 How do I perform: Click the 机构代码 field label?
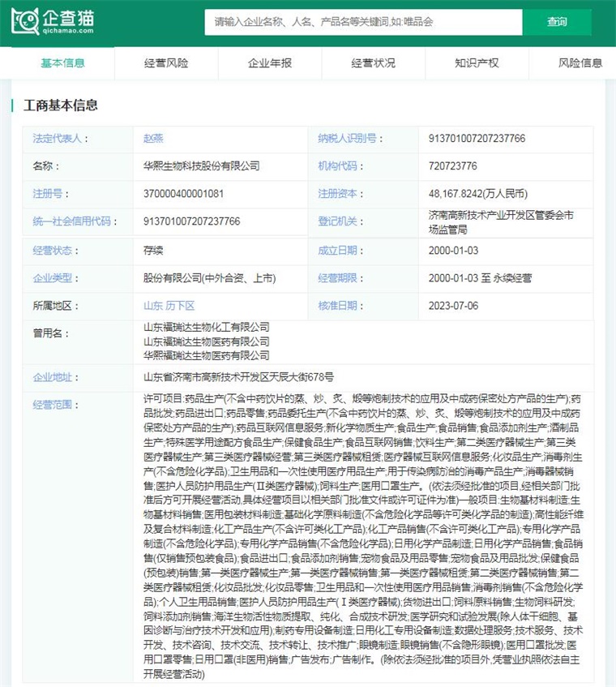click(x=338, y=166)
